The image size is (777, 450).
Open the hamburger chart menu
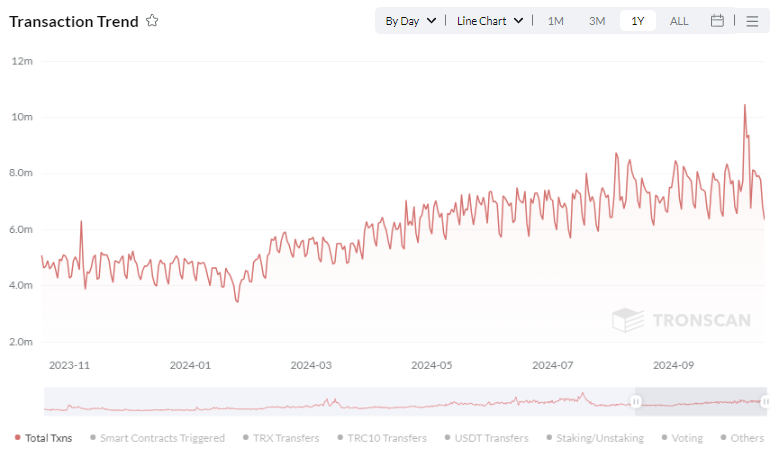click(x=752, y=21)
